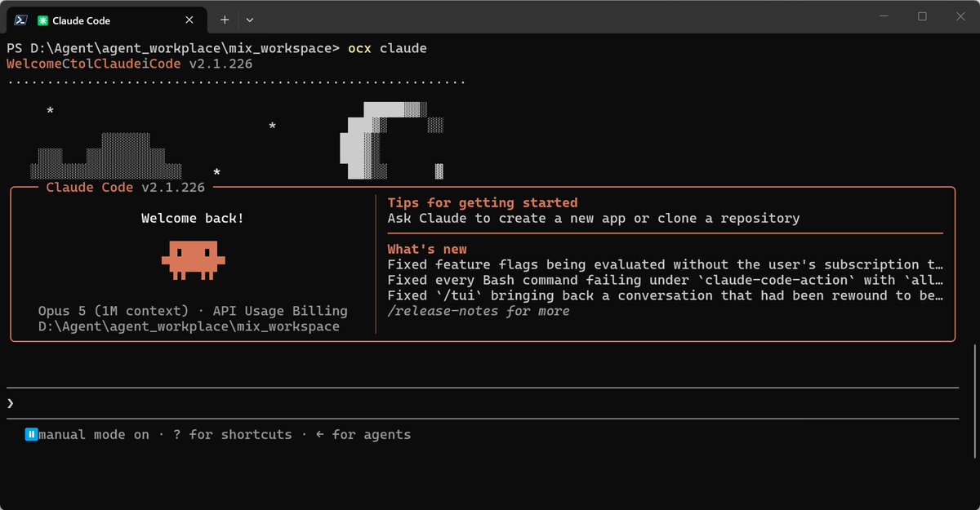Click the workspace path below model info
The width and height of the screenshot is (980, 510).
189,326
